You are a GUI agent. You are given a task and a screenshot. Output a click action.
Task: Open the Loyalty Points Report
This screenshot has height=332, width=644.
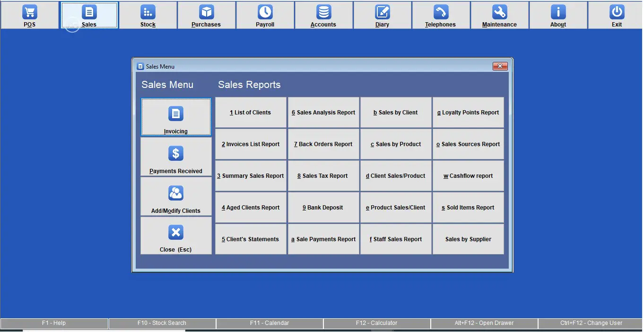click(468, 113)
